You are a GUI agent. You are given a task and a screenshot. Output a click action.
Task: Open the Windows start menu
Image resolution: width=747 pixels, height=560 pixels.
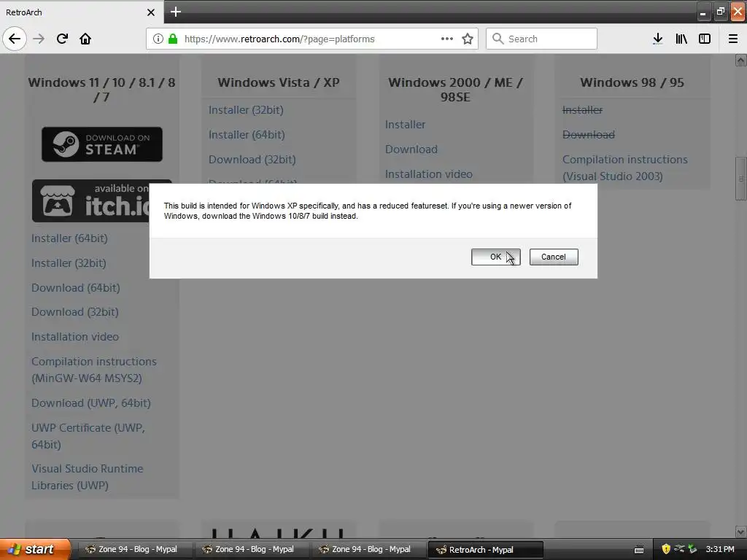click(x=35, y=549)
